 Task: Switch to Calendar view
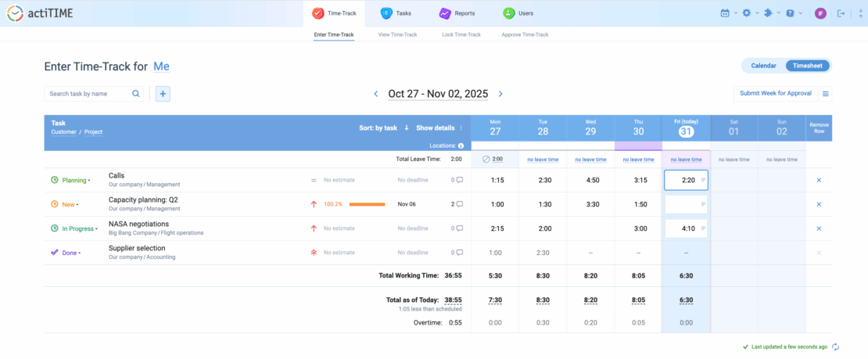click(763, 66)
